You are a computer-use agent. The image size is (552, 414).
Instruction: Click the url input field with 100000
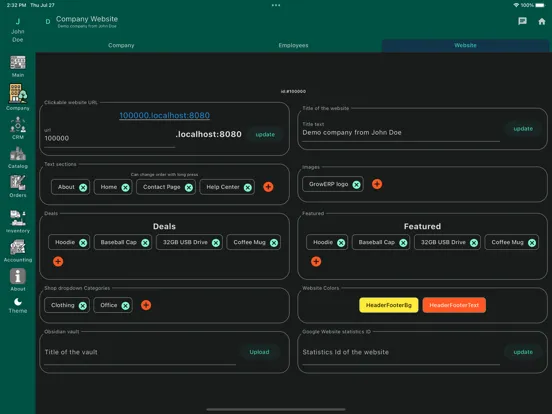pyautogui.click(x=109, y=138)
